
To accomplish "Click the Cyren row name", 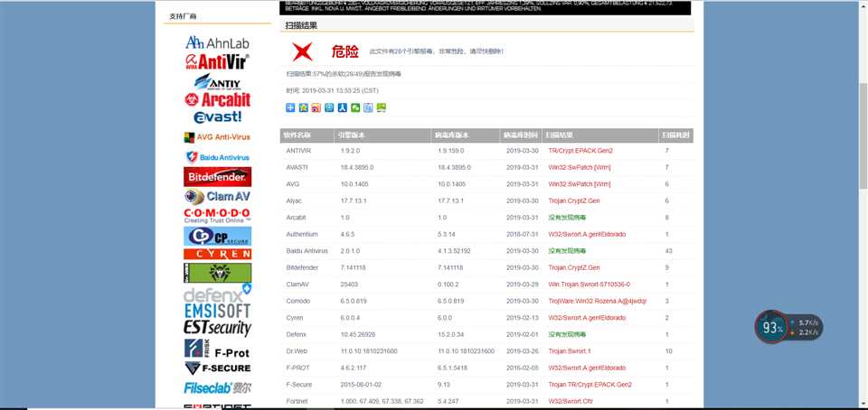I will (x=295, y=318).
